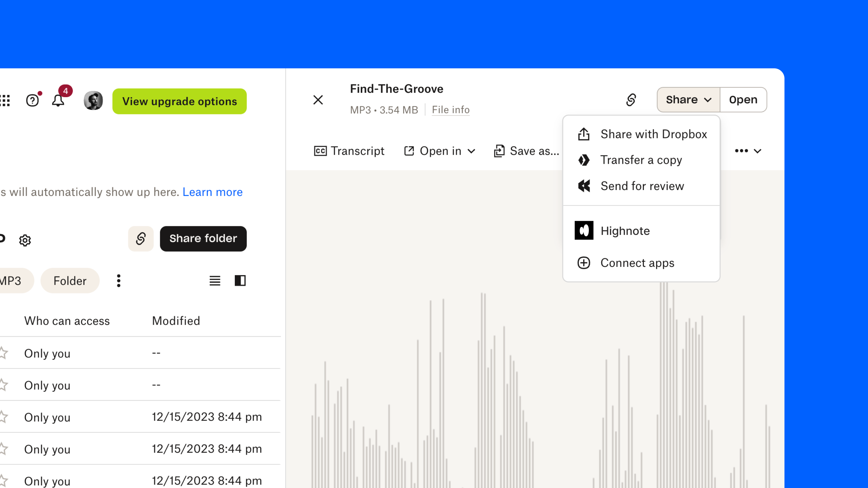Switch to split preview pane view

(240, 280)
